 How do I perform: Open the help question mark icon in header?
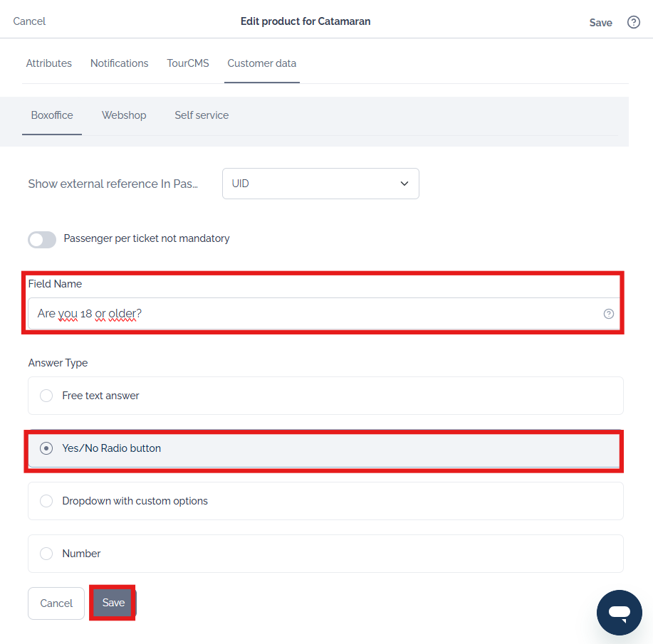pos(634,22)
